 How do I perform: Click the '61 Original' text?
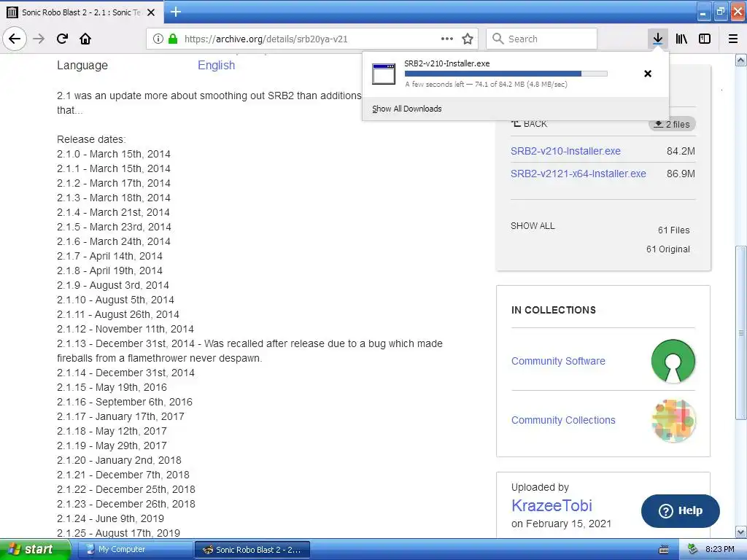[668, 249]
